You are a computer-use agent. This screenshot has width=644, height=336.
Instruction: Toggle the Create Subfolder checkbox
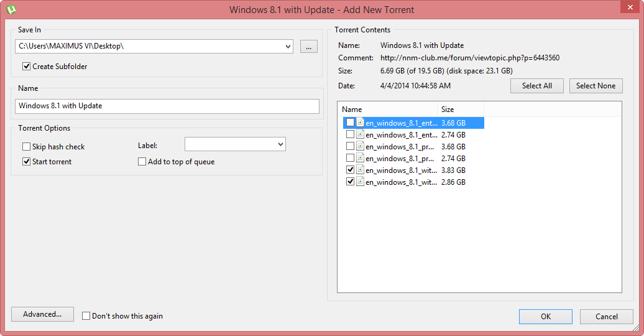[26, 66]
